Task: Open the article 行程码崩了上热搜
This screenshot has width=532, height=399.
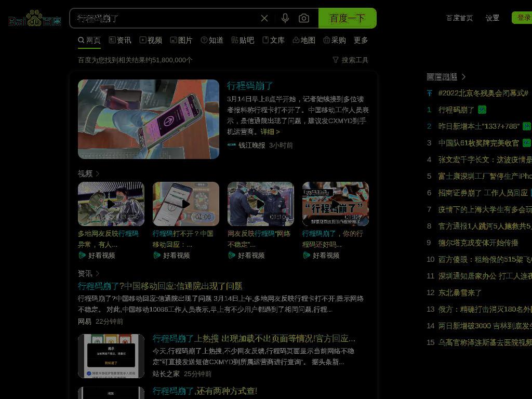Action: point(254,339)
